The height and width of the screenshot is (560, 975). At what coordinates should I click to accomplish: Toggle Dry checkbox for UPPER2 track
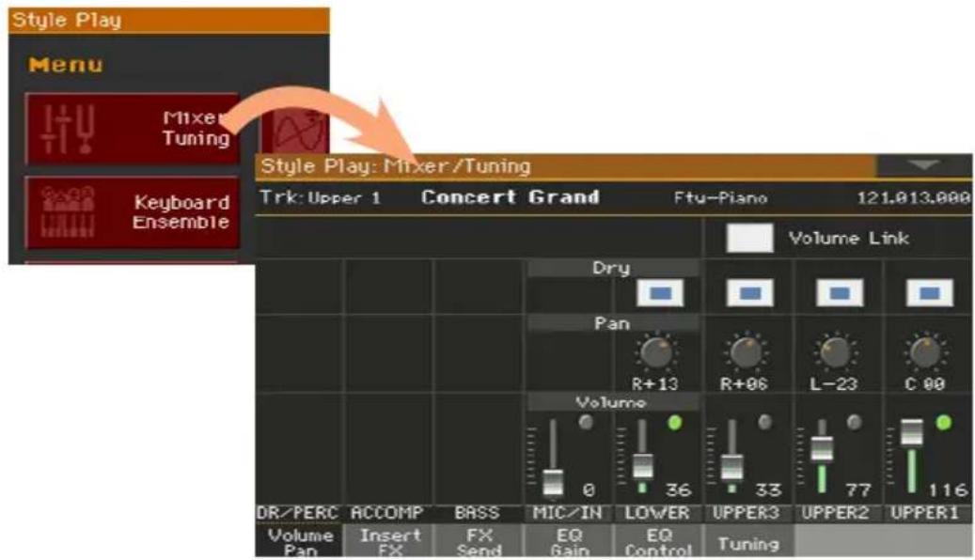coord(840,293)
